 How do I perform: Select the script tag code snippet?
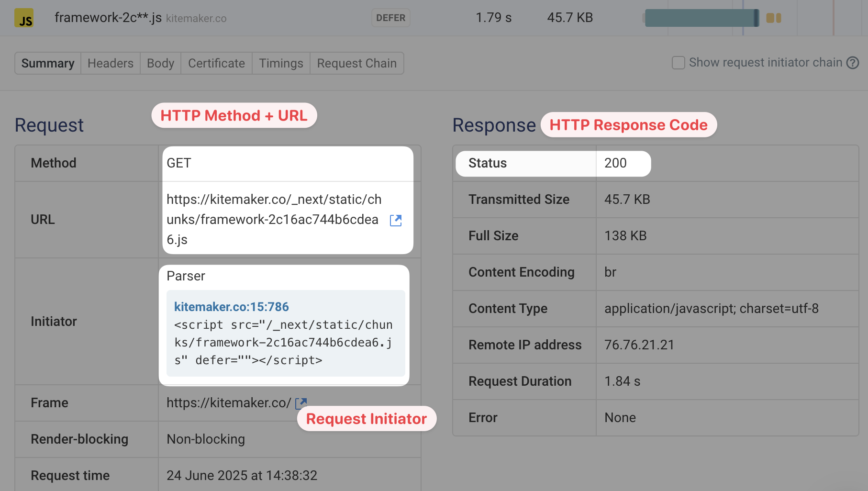click(283, 343)
